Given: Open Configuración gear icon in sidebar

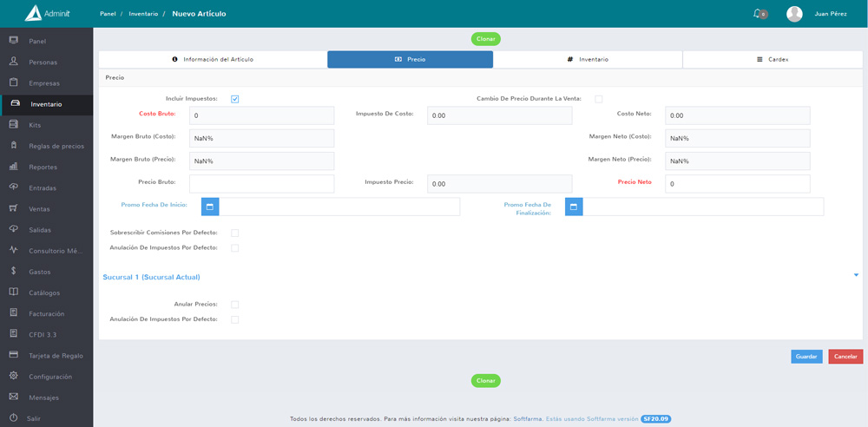Looking at the screenshot, I should coord(14,376).
